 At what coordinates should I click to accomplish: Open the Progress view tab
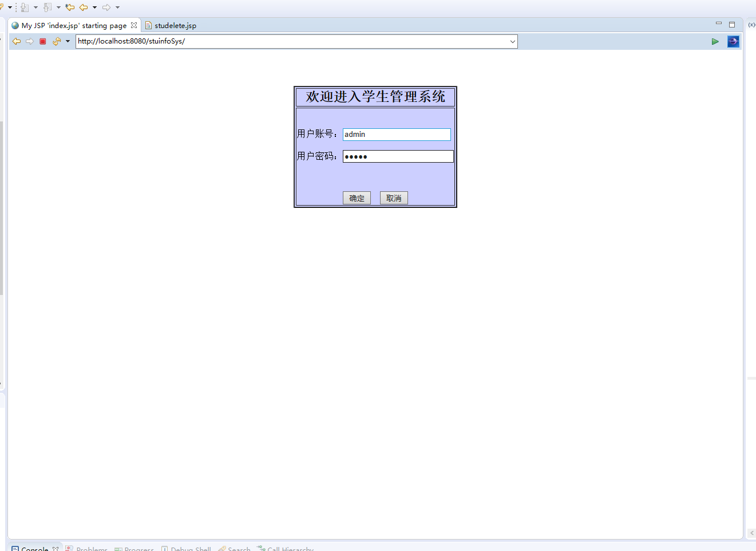[134, 548]
